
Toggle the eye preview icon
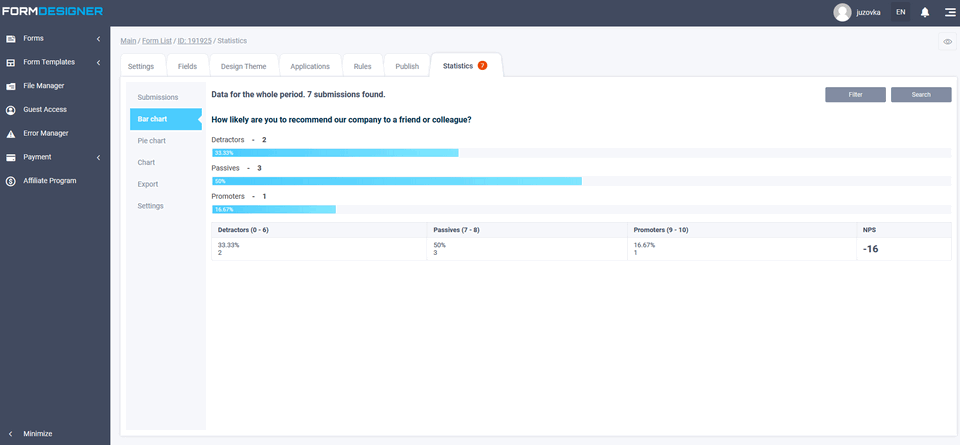click(947, 41)
